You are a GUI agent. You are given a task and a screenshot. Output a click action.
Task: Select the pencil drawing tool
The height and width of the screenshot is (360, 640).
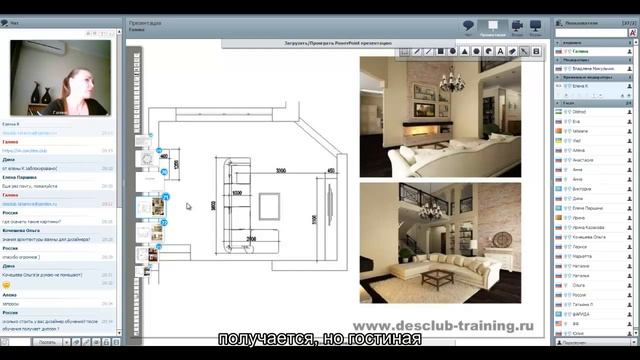[x=417, y=51]
